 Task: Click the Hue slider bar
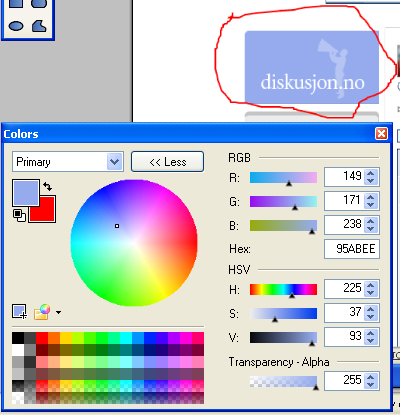coord(283,290)
